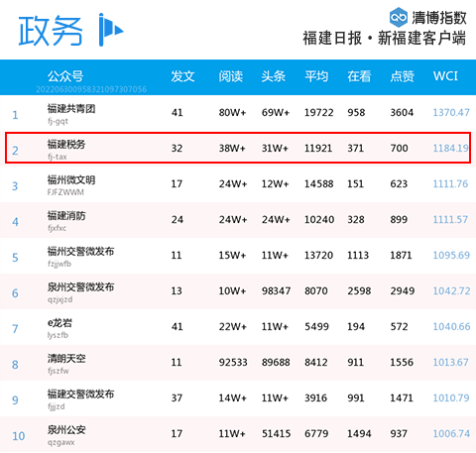Click 69W+ headline reads value
This screenshot has width=476, height=453.
point(276,113)
